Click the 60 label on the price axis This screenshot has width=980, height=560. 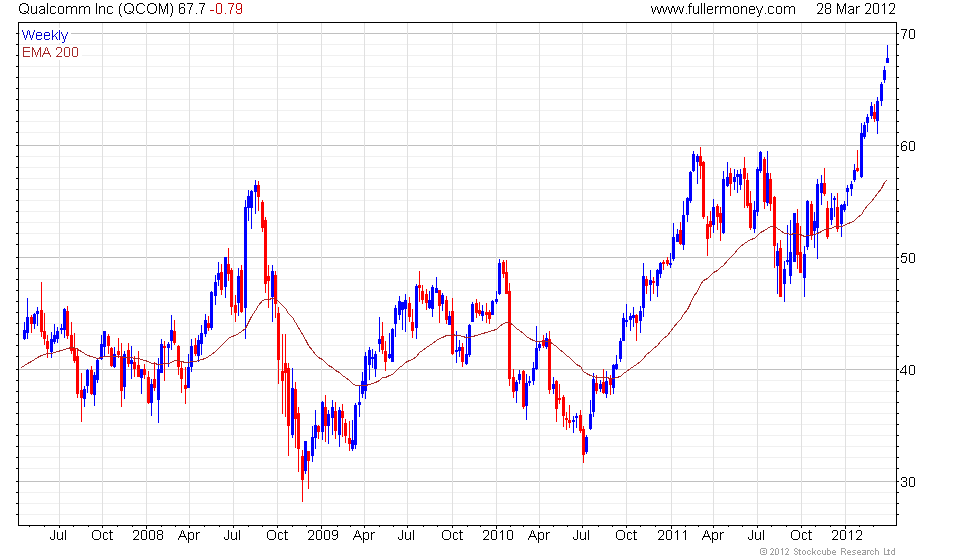tap(909, 146)
